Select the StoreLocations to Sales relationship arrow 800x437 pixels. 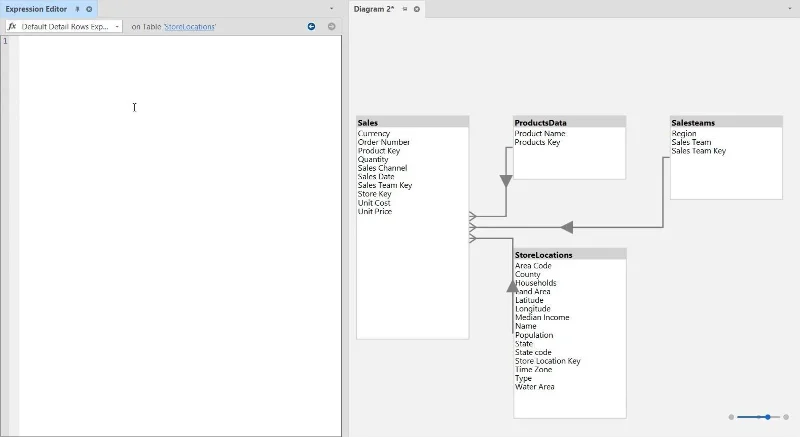512,286
